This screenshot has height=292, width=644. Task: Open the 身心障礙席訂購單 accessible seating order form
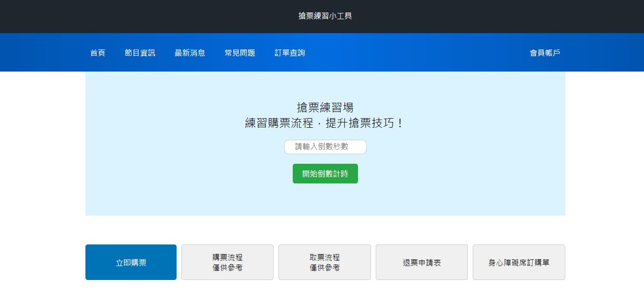(x=519, y=262)
